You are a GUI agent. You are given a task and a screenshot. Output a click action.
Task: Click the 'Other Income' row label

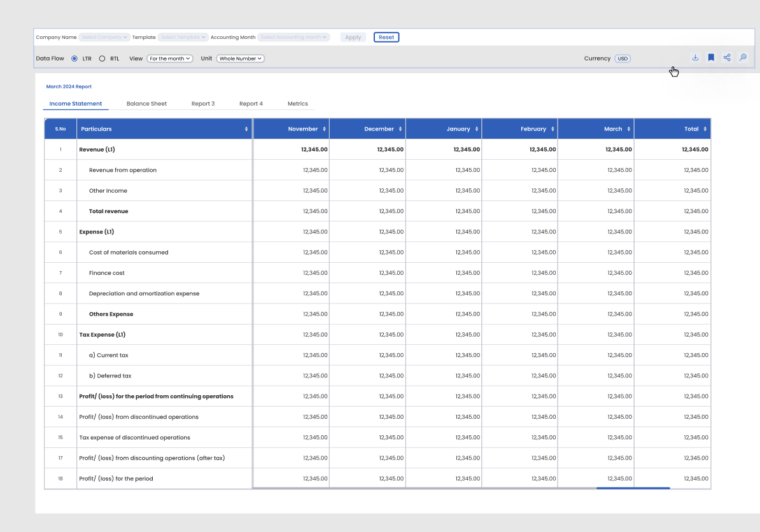point(108,191)
